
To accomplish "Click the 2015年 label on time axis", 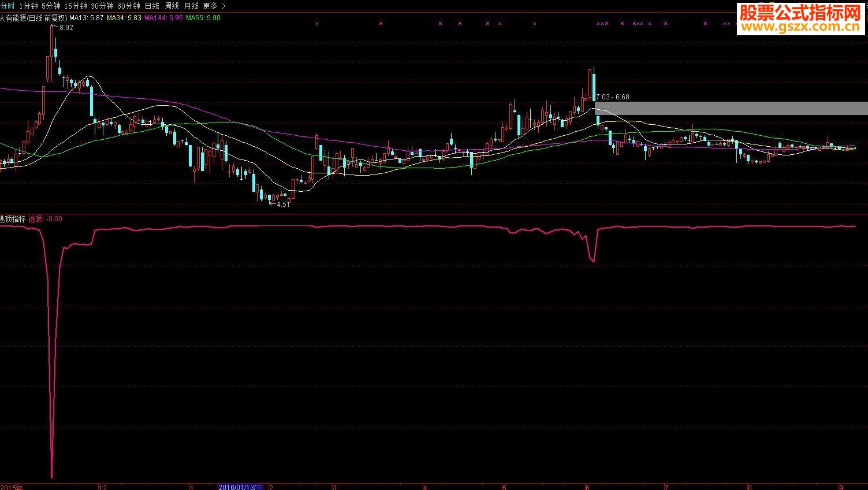I will tap(12, 487).
